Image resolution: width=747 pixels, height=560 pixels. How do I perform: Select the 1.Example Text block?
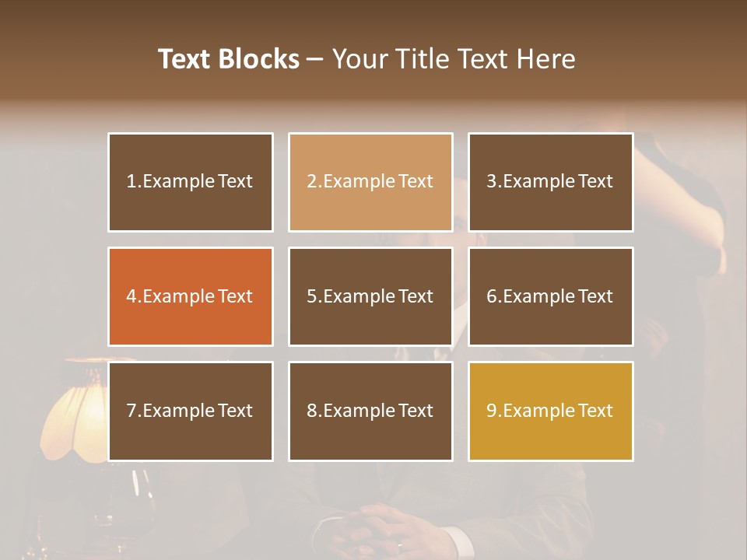(190, 182)
